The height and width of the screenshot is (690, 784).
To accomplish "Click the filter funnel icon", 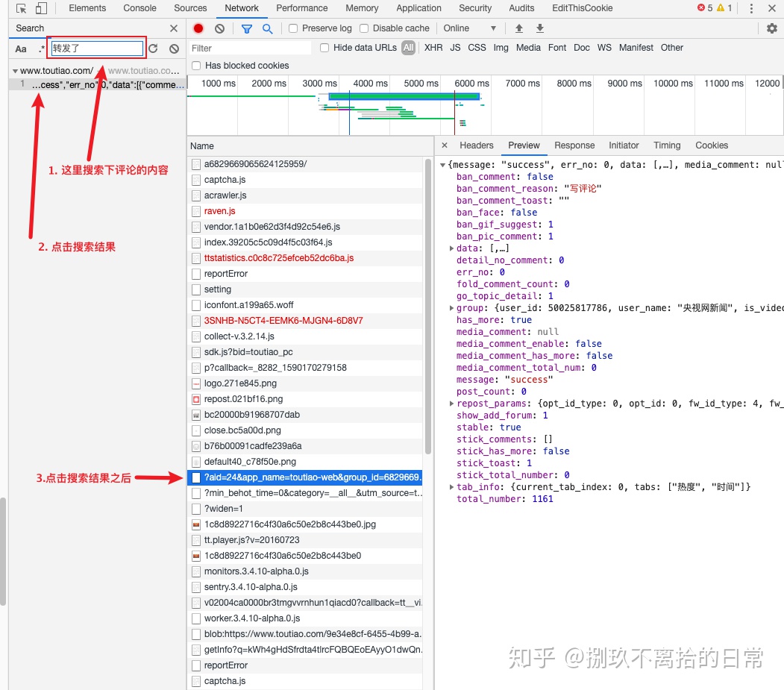I will click(246, 28).
